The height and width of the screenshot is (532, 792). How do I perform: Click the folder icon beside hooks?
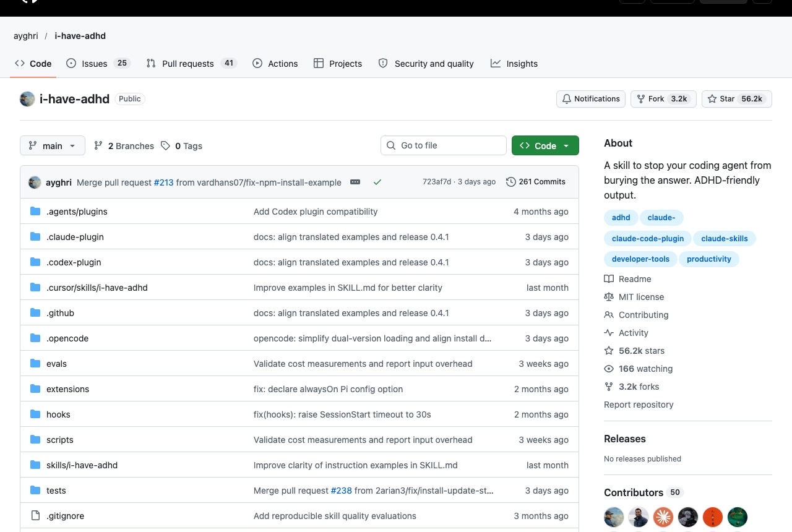pyautogui.click(x=35, y=414)
